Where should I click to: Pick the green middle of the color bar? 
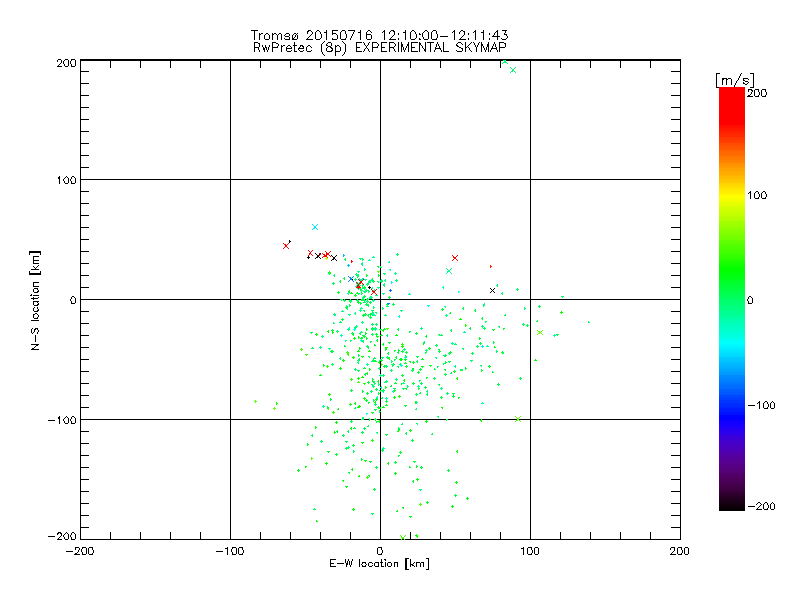click(732, 299)
